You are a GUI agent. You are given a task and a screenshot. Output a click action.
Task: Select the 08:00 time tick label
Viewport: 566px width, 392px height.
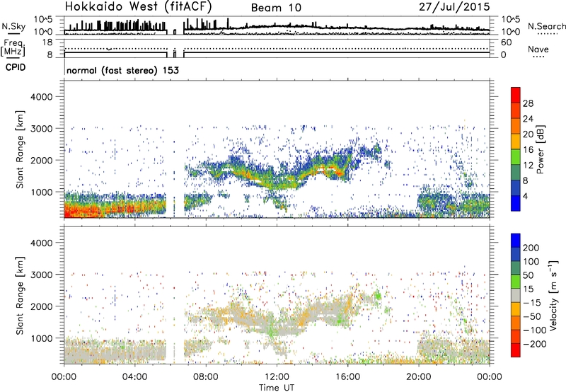(x=206, y=377)
